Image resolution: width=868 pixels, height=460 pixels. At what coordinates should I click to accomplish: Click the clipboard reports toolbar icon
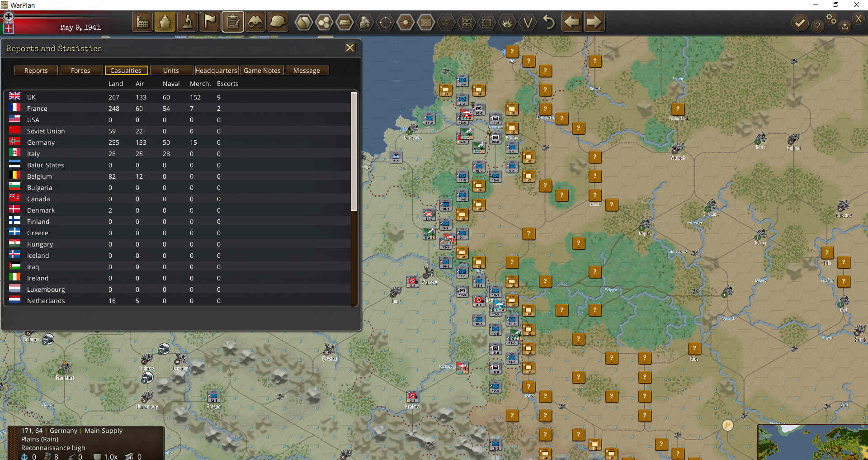click(x=233, y=22)
